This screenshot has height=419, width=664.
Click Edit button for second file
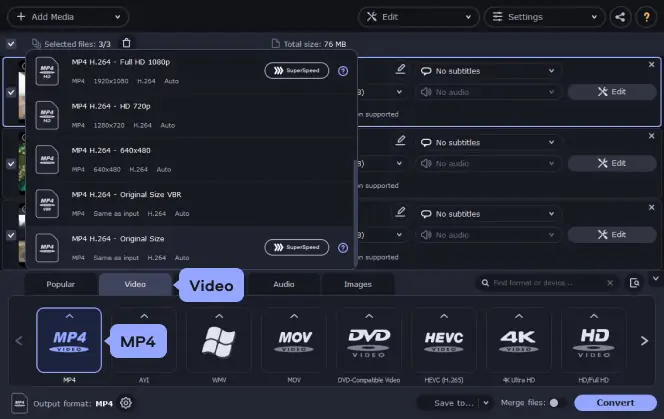point(612,163)
